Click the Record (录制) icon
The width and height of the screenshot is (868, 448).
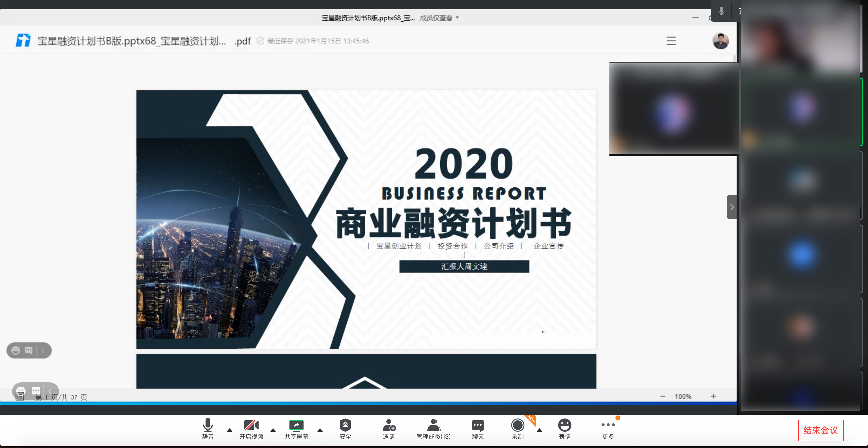tap(517, 426)
